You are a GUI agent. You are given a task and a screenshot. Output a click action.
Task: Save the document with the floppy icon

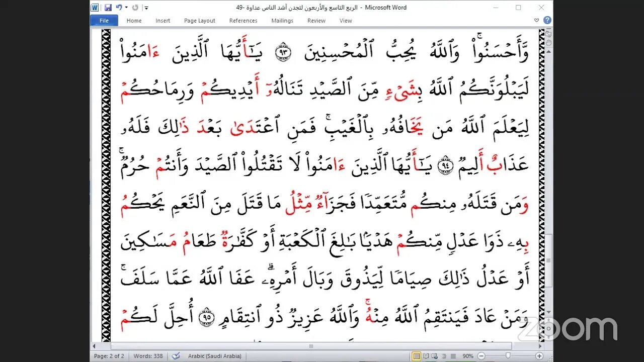[x=108, y=8]
